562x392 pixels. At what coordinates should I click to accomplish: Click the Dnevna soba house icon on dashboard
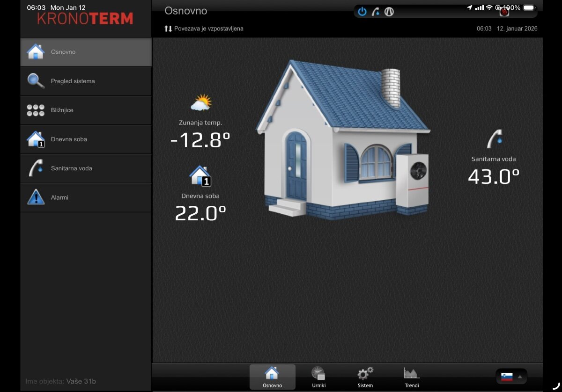click(x=200, y=176)
